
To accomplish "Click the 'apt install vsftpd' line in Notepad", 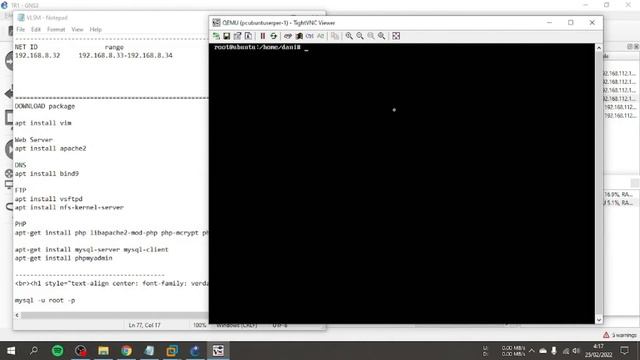I will (49, 199).
